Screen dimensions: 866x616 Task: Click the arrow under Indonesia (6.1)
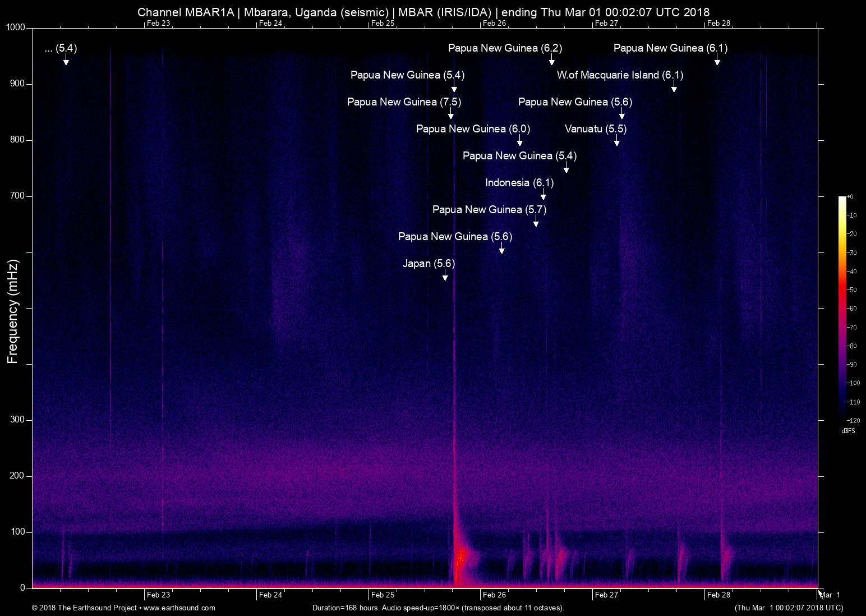(543, 195)
